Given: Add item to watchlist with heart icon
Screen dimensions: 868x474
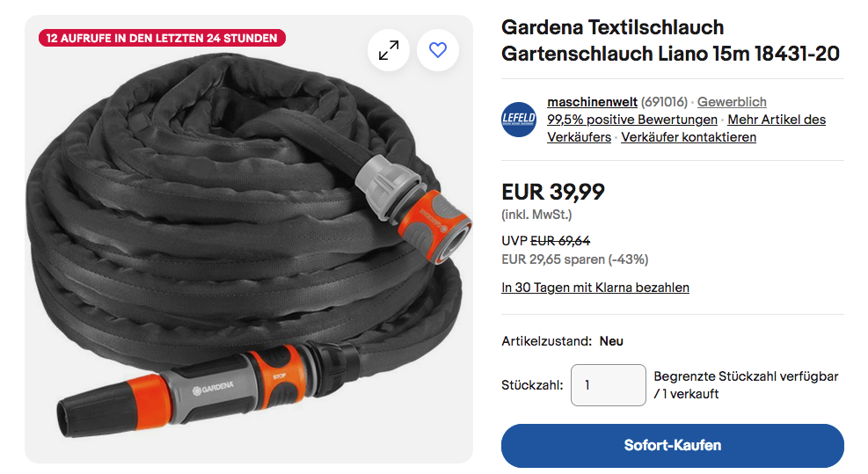Looking at the screenshot, I should pyautogui.click(x=438, y=50).
